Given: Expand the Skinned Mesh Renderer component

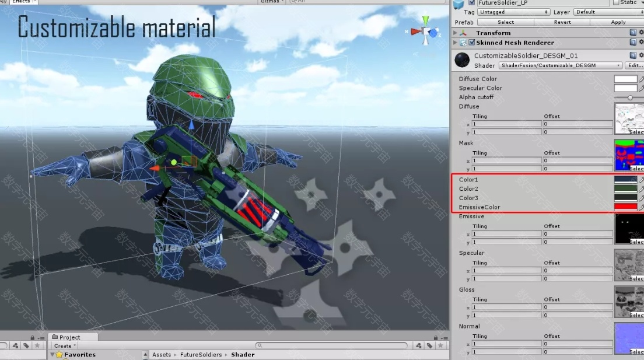Looking at the screenshot, I should [x=455, y=43].
